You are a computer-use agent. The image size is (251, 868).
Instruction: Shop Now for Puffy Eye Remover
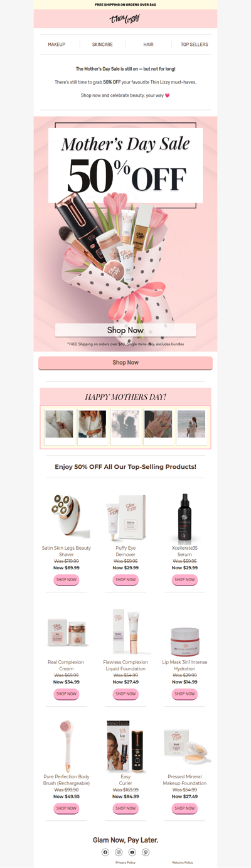tap(125, 580)
